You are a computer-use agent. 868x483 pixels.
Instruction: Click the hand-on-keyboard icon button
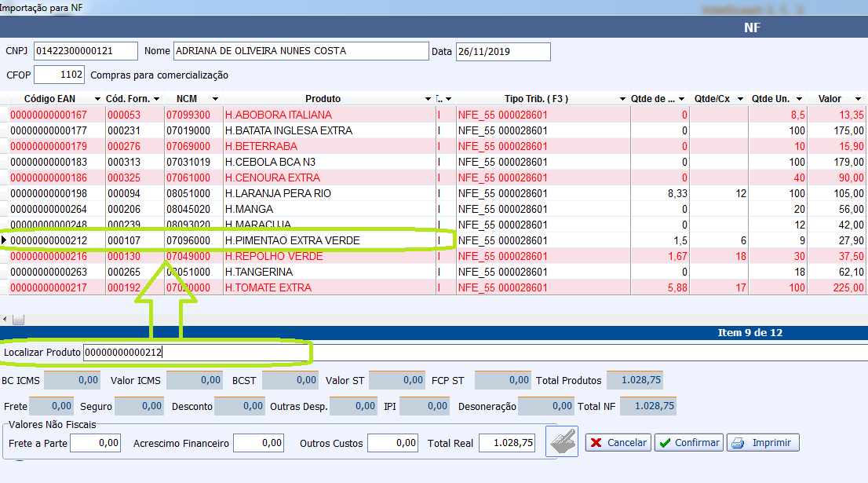point(563,442)
